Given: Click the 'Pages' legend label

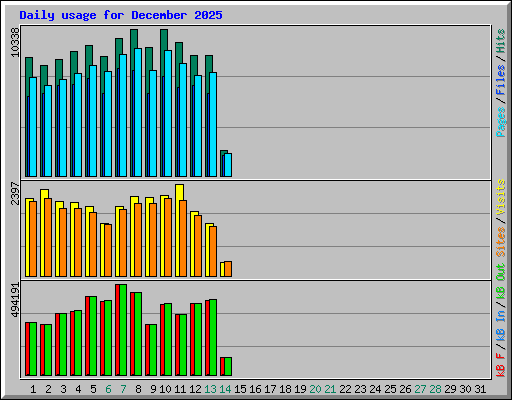Looking at the screenshot, I should click(x=501, y=122).
